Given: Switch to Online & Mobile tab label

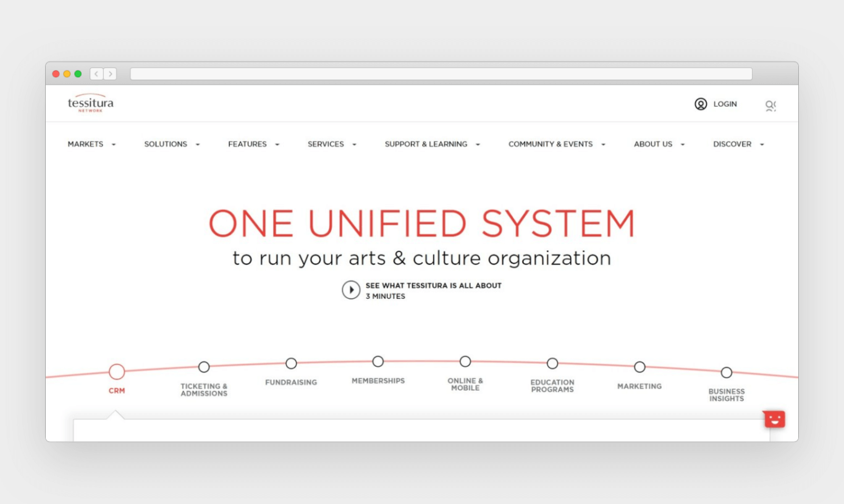Looking at the screenshot, I should [465, 384].
